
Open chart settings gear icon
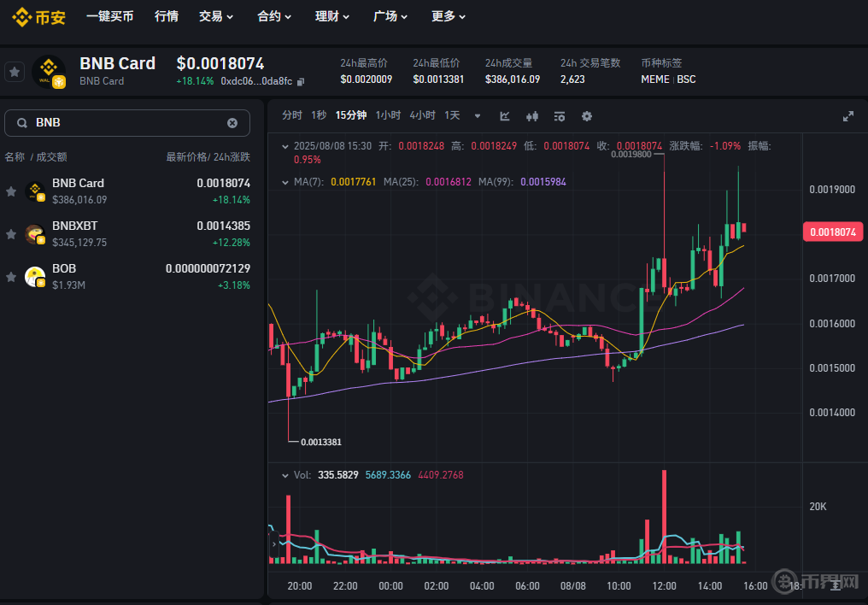[587, 116]
